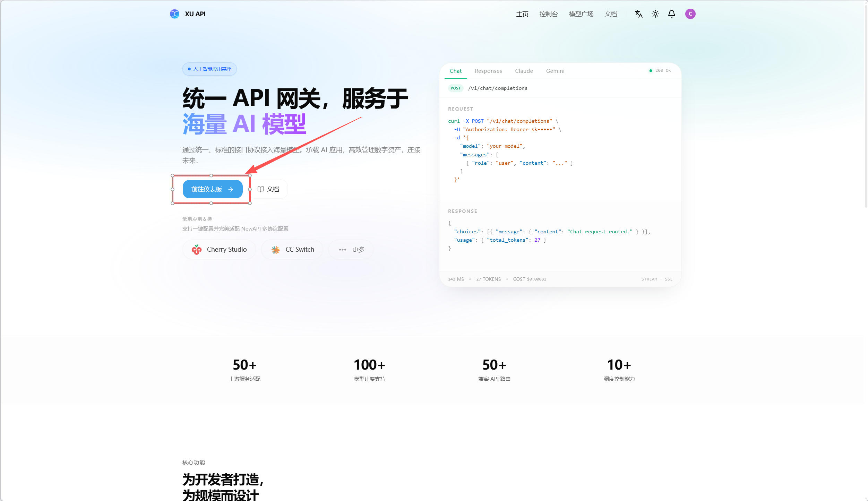Open the language translation switcher
This screenshot has height=501, width=868.
coord(638,14)
